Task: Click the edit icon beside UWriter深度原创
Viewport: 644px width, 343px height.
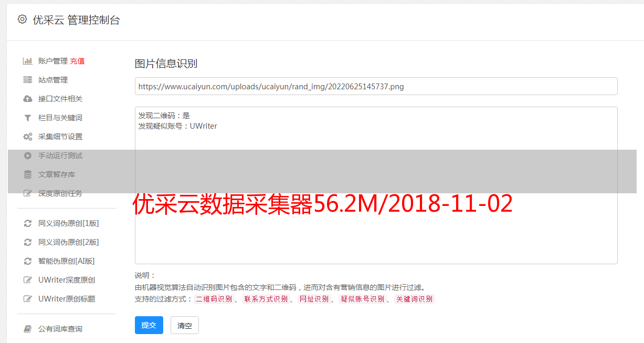Action: (28, 280)
